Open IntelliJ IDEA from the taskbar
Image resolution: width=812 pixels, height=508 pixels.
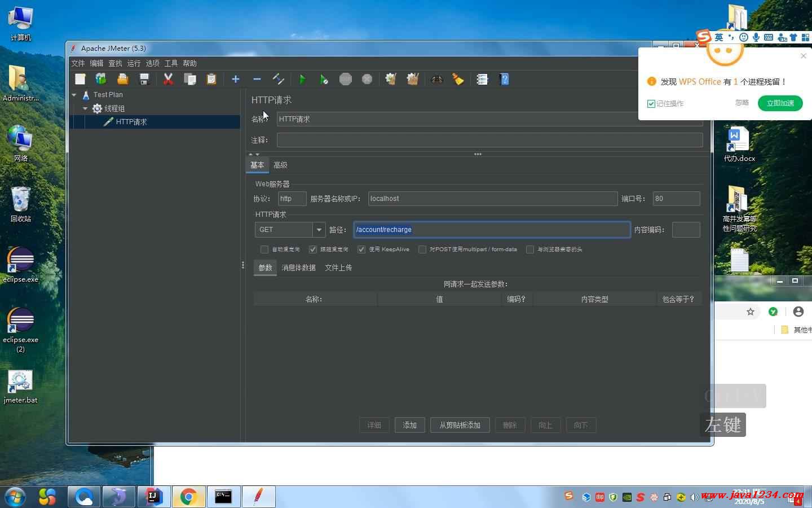[x=153, y=497]
